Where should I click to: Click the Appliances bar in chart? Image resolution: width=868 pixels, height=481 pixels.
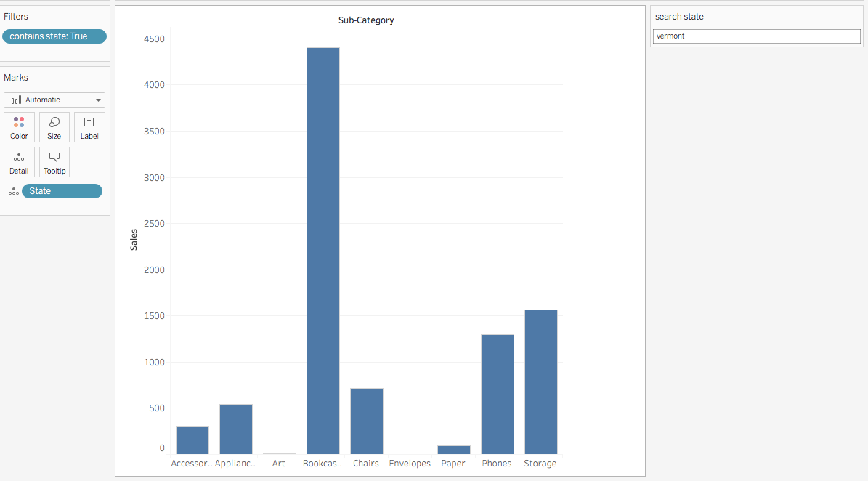(x=236, y=429)
